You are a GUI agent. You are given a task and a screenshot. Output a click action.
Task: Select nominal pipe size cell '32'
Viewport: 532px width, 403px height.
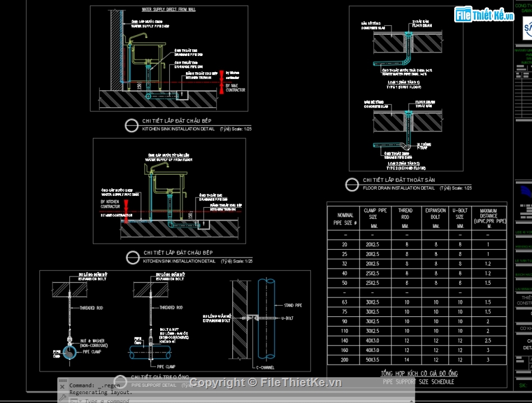(x=344, y=264)
